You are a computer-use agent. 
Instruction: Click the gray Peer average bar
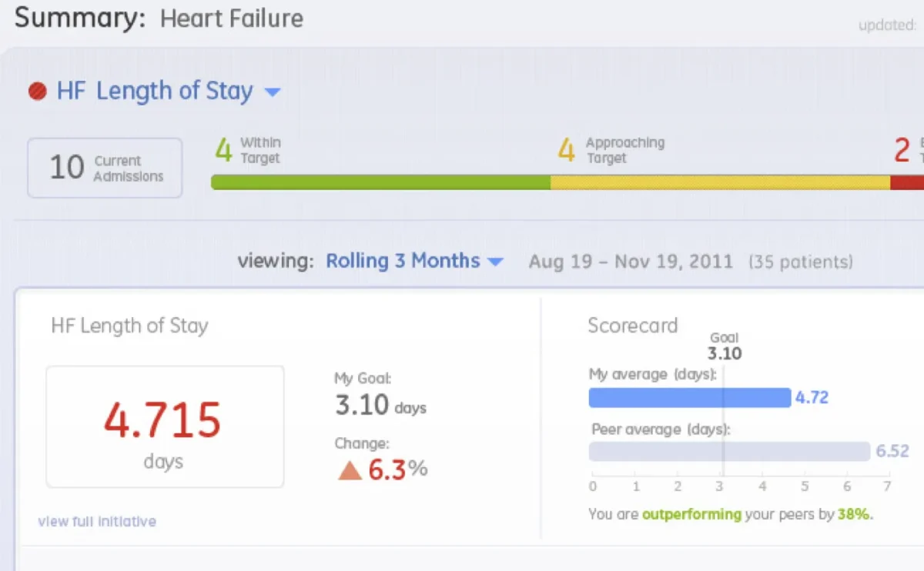(729, 452)
